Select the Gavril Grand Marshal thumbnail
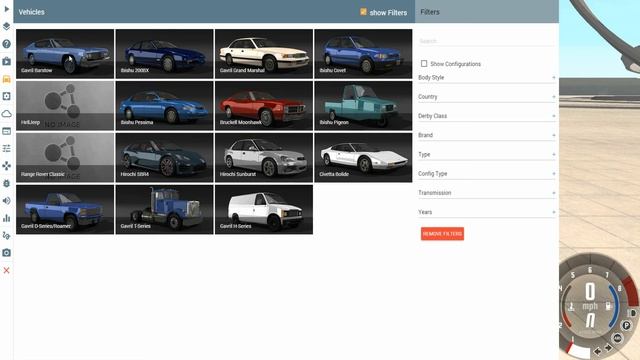Screen dimensions: 640x360 (264, 53)
